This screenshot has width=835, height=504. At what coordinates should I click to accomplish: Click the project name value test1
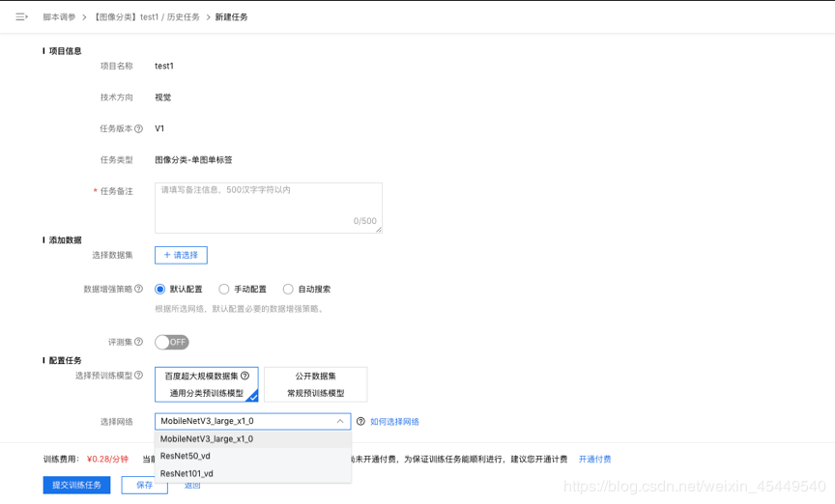click(x=164, y=66)
